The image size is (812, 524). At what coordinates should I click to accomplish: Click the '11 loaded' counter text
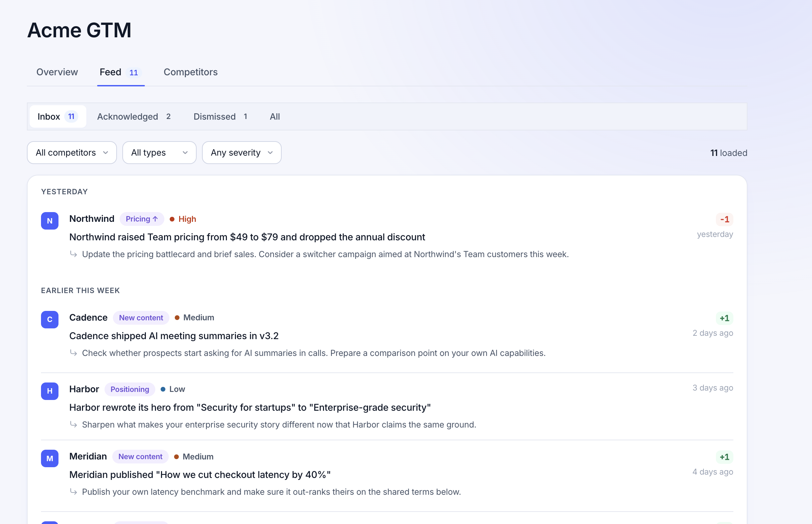click(x=729, y=153)
